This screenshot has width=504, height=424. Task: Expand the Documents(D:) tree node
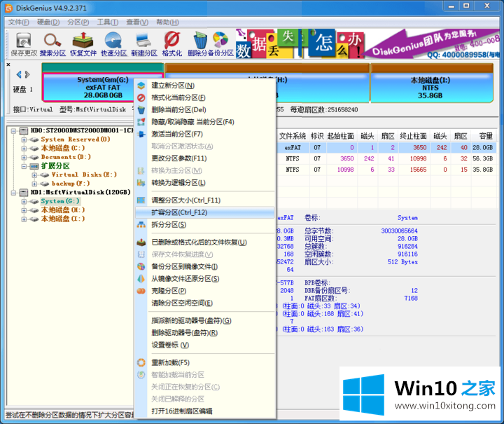point(24,157)
